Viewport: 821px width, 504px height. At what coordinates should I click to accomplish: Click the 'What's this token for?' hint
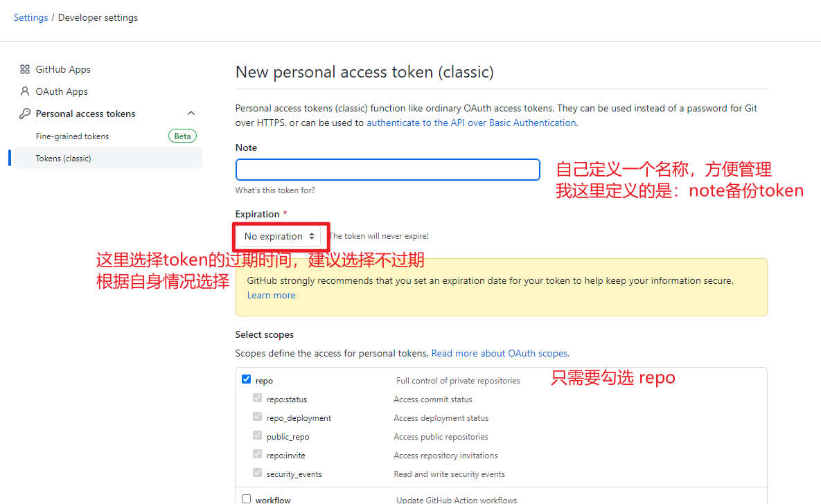coord(275,190)
